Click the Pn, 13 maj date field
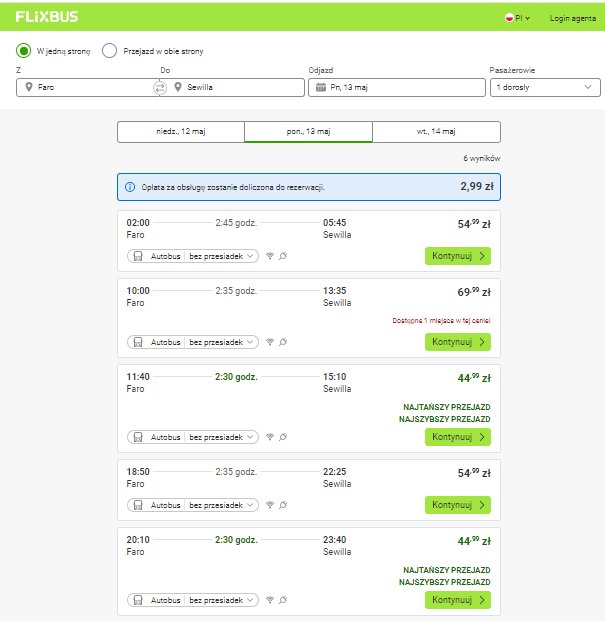The height and width of the screenshot is (621, 605). coord(397,87)
